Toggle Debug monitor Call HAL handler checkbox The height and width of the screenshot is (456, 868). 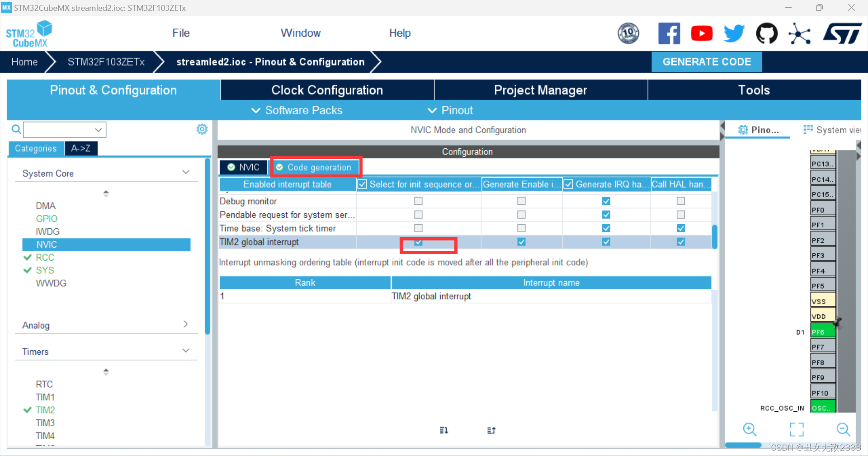click(680, 201)
